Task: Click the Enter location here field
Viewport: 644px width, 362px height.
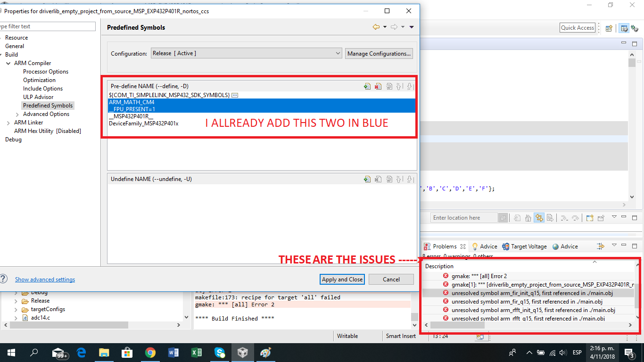Action: tap(464, 218)
